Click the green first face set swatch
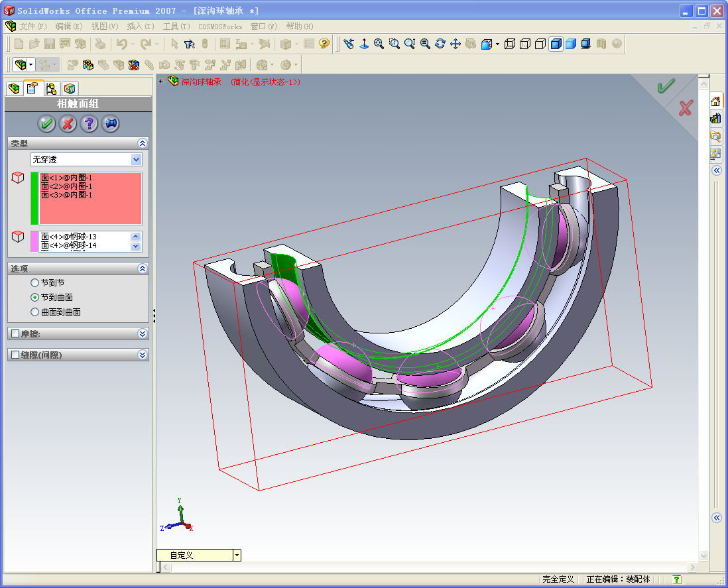728x588 pixels. click(34, 198)
